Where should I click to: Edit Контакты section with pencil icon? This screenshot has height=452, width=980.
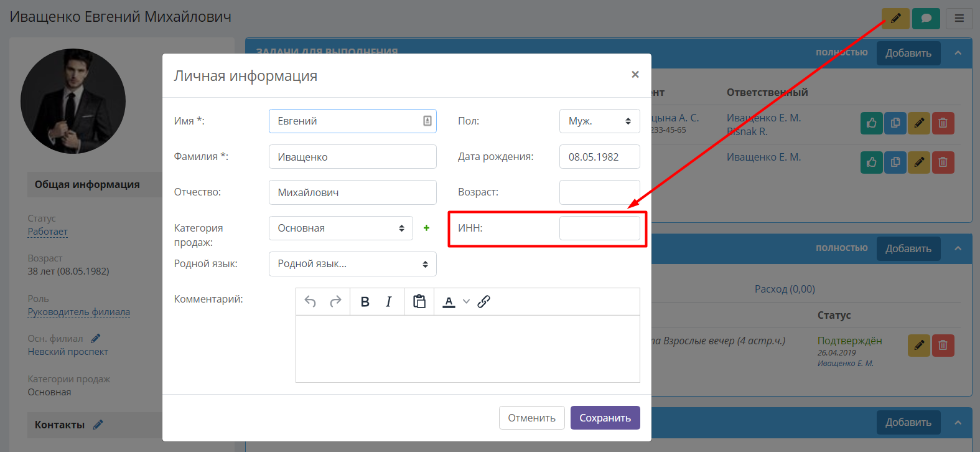pos(98,425)
